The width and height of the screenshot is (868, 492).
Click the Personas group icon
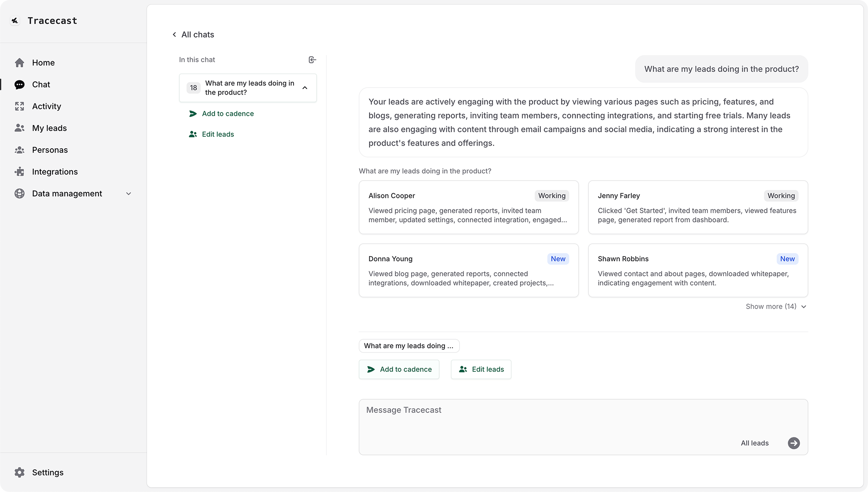[20, 150]
